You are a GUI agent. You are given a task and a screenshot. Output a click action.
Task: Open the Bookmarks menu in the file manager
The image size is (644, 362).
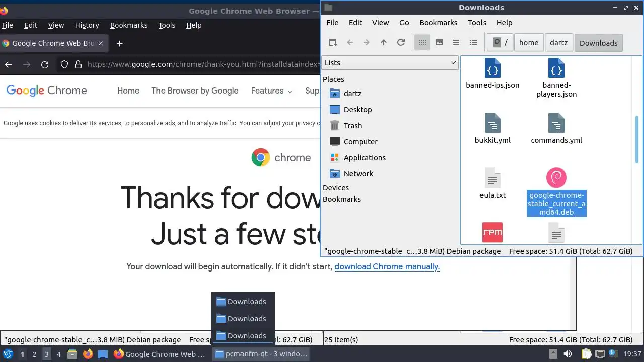(x=438, y=23)
